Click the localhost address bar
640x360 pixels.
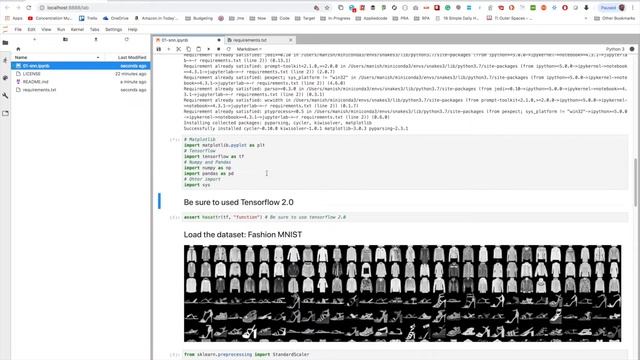pos(176,8)
